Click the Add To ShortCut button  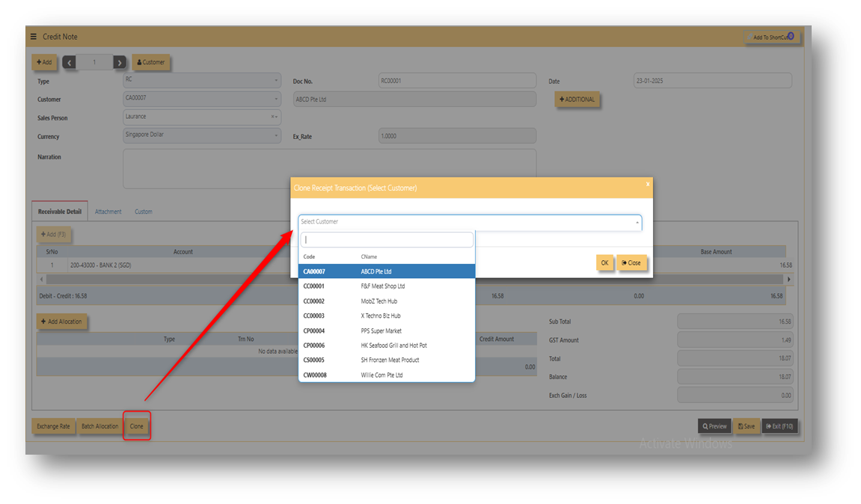[x=771, y=37]
